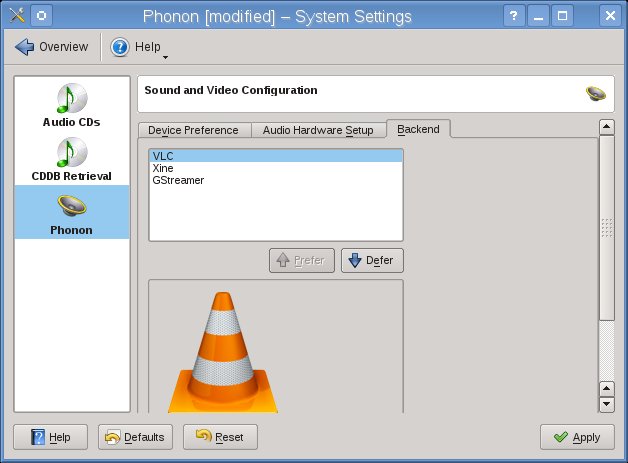Screen dimensions: 628x463
Task: Switch to Audio Hardware Setup tab
Action: click(x=318, y=130)
